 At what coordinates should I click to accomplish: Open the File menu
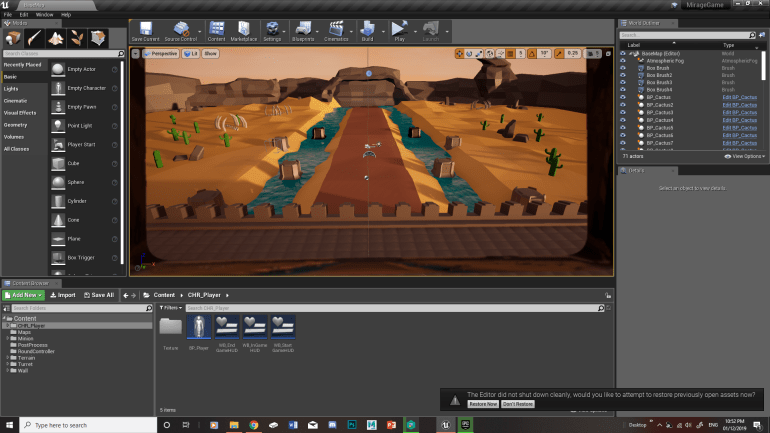pos(8,15)
